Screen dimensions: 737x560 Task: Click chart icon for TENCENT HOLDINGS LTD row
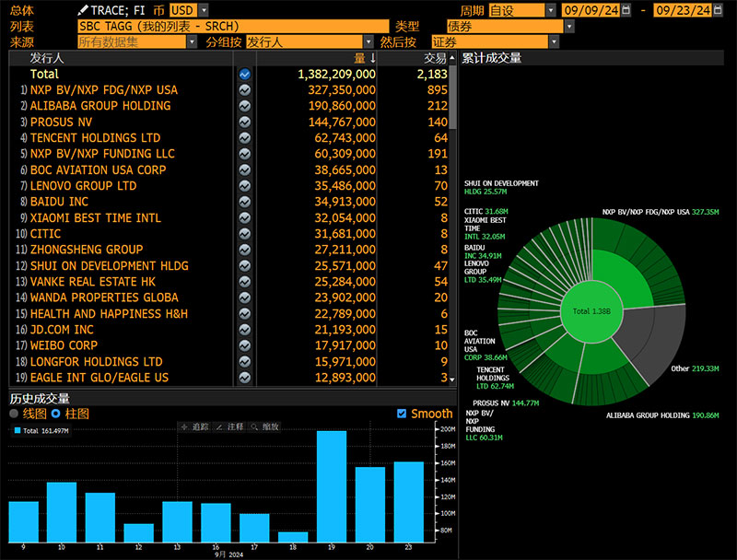[245, 138]
